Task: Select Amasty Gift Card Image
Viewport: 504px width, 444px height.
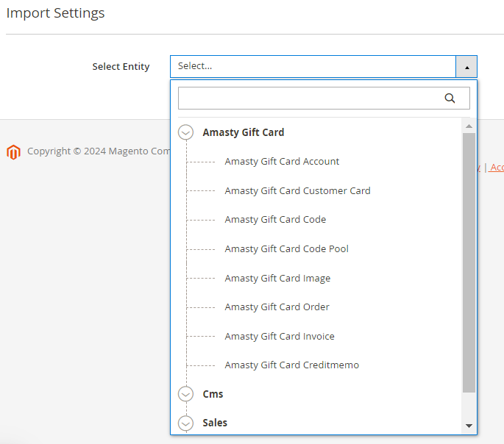Action: [x=277, y=278]
